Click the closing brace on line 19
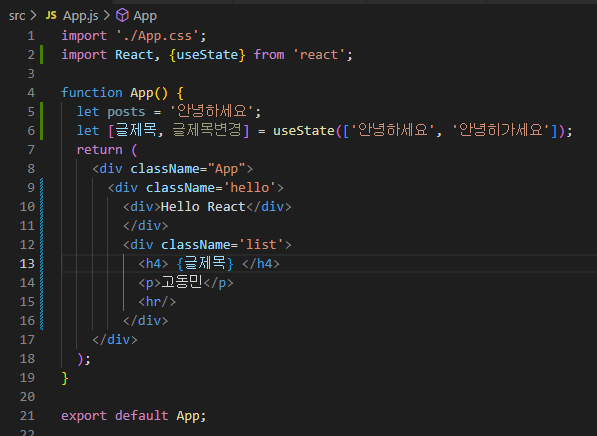Screen dimensions: 597x436 pyautogui.click(x=65, y=378)
